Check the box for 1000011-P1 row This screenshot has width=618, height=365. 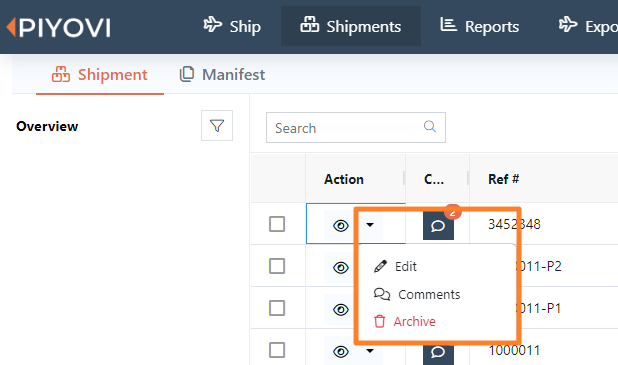click(x=277, y=308)
